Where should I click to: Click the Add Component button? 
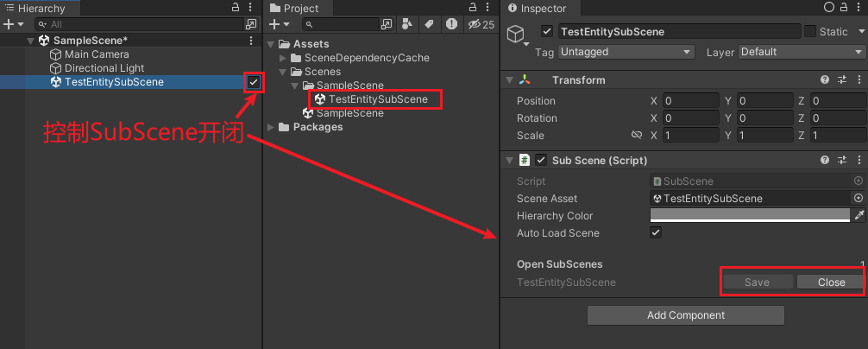pyautogui.click(x=686, y=315)
